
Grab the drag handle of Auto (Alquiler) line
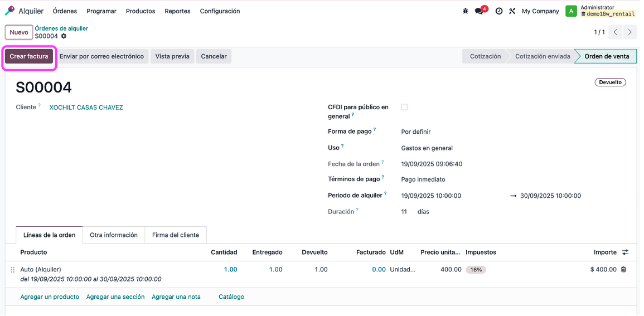(x=12, y=270)
